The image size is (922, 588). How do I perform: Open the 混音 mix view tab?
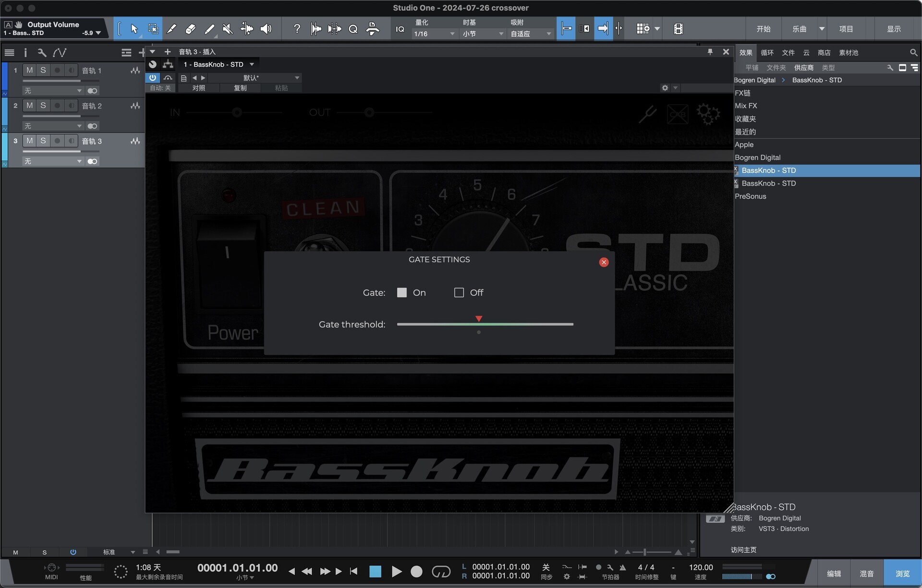866,573
